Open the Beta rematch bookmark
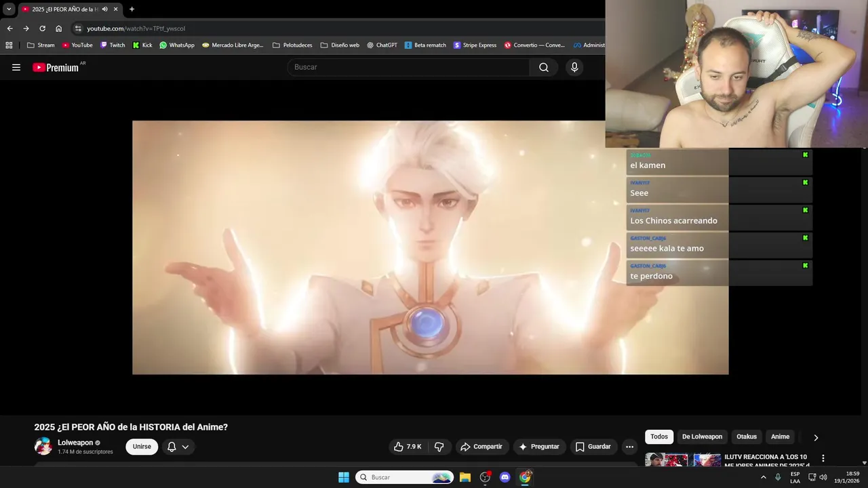The image size is (868, 488). [x=425, y=45]
